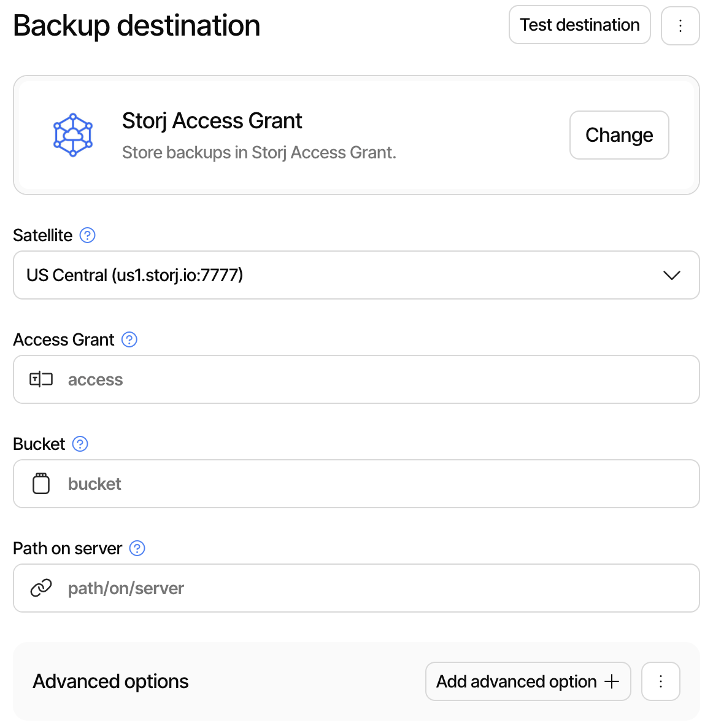Click 'Store backups in Storj Access Grant.' description

tap(259, 153)
